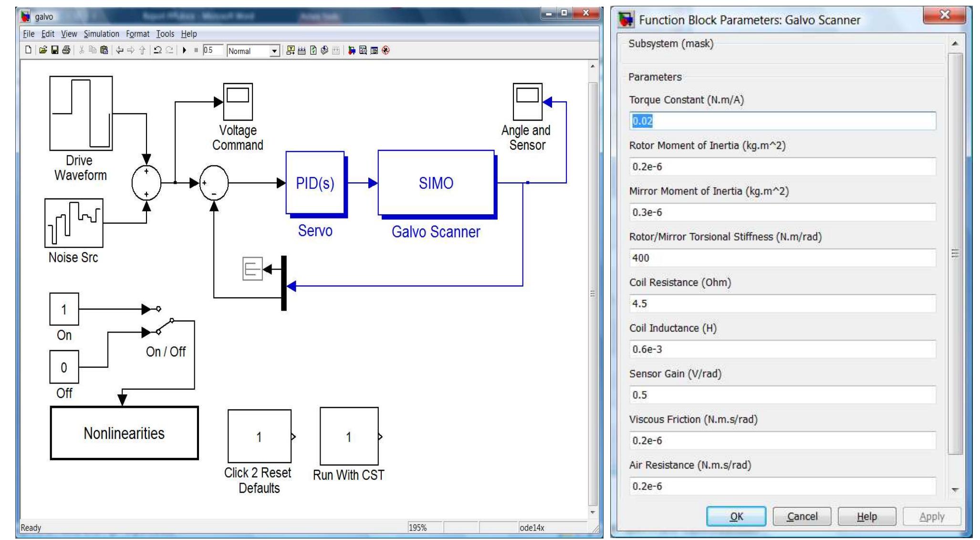Click the Go to Parent up-arrow icon

click(142, 50)
